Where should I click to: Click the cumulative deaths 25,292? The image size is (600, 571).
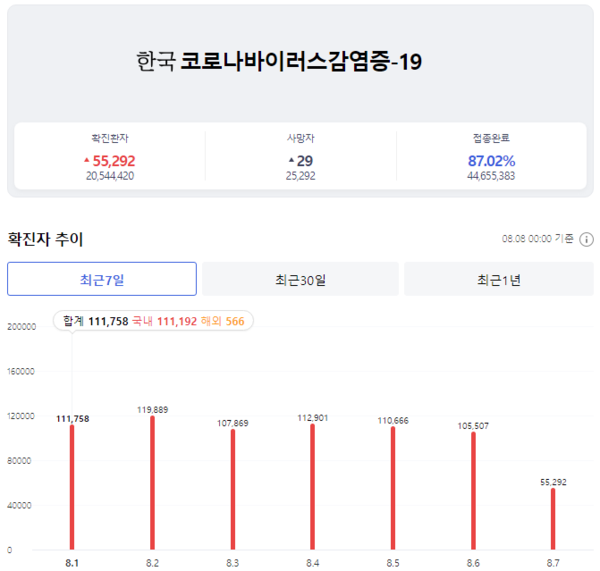click(x=300, y=176)
